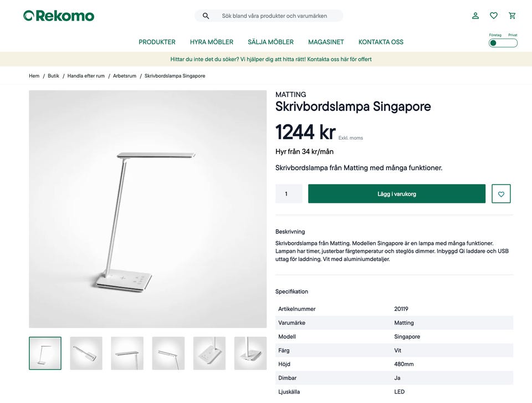
Task: Select the second lamp thumbnail
Action: tap(86, 353)
